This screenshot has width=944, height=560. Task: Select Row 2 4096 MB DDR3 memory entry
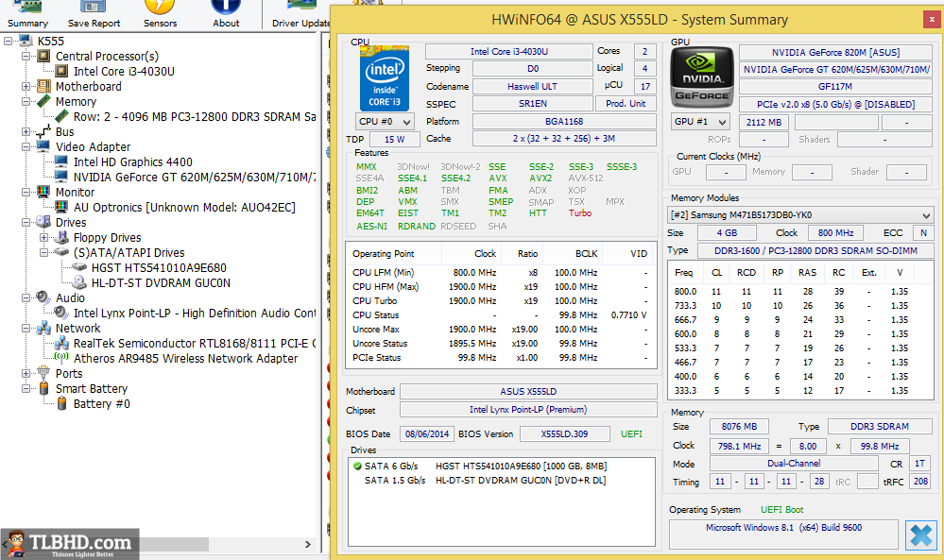195,117
